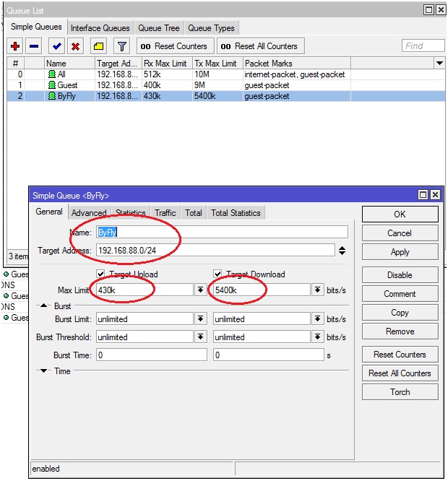The image size is (448, 481).
Task: Click the red plus Add queue icon
Action: click(x=15, y=46)
